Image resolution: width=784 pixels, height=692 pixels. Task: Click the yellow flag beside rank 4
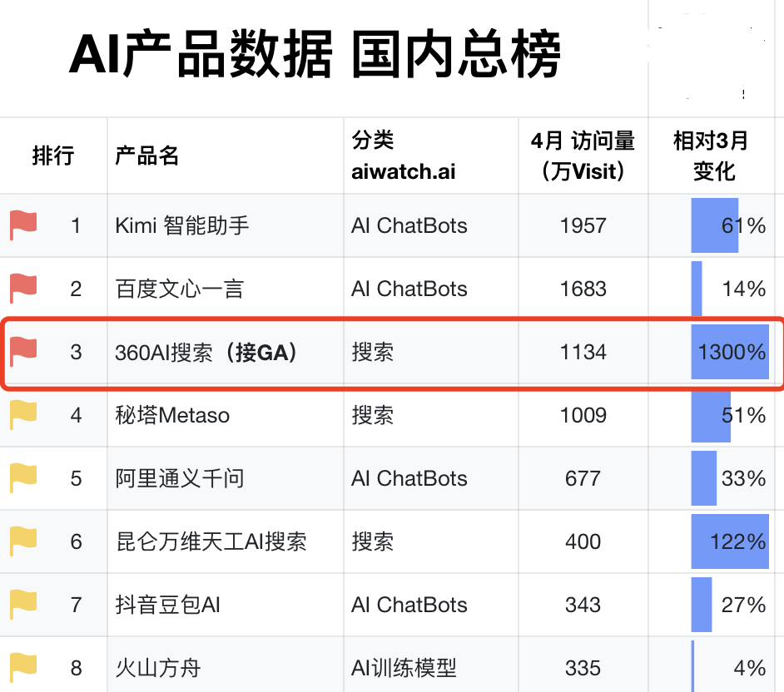point(23,415)
